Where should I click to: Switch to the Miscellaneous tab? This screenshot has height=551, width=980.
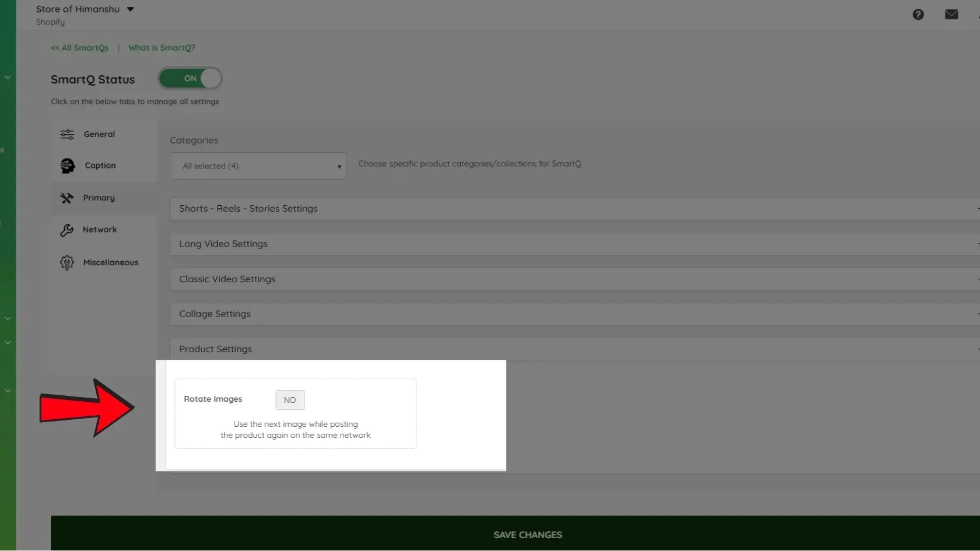click(103, 263)
